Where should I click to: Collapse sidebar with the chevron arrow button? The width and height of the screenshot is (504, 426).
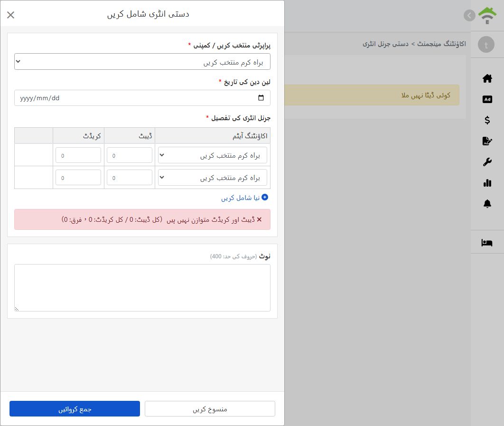click(469, 16)
